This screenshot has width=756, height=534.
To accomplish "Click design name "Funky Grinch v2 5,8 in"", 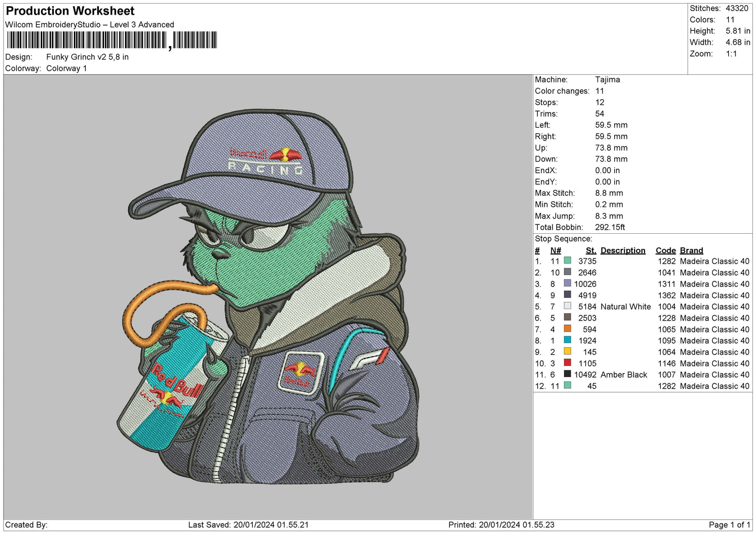I will tap(87, 57).
